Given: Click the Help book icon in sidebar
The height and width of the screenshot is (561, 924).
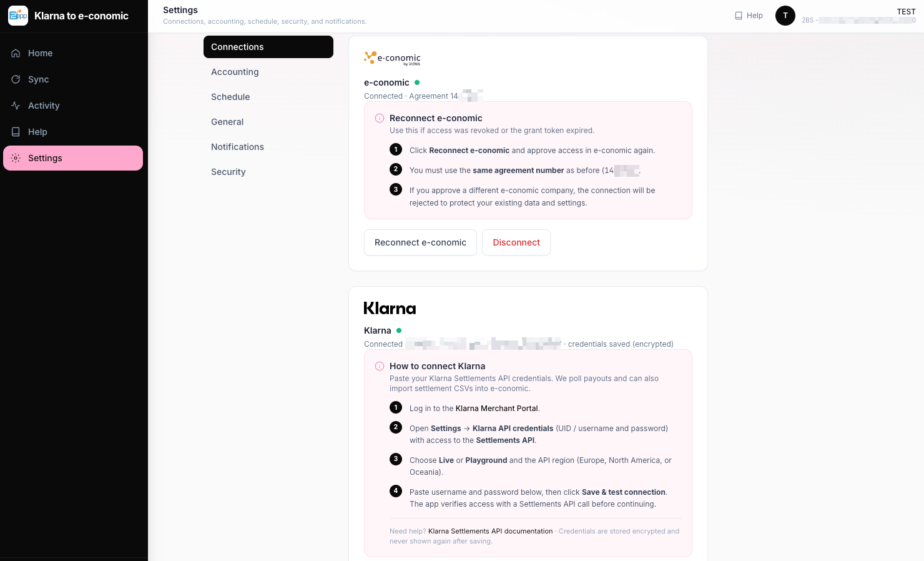Looking at the screenshot, I should (16, 132).
